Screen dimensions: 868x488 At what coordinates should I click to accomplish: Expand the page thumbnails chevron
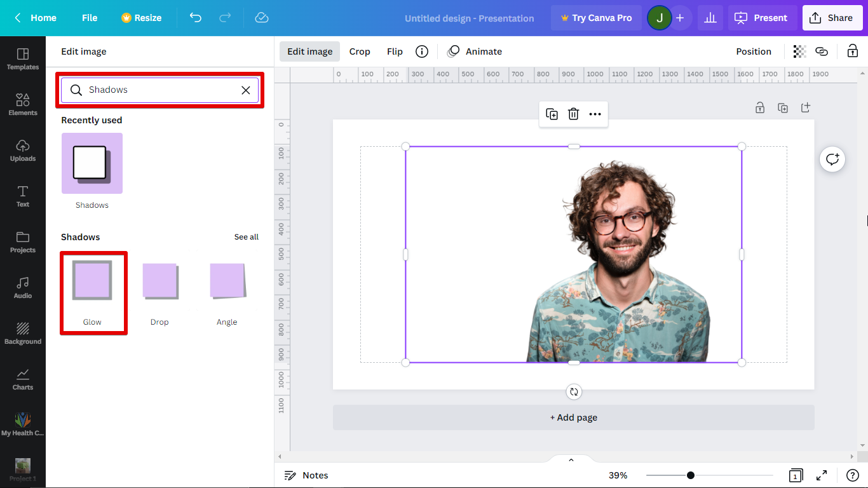pyautogui.click(x=571, y=460)
